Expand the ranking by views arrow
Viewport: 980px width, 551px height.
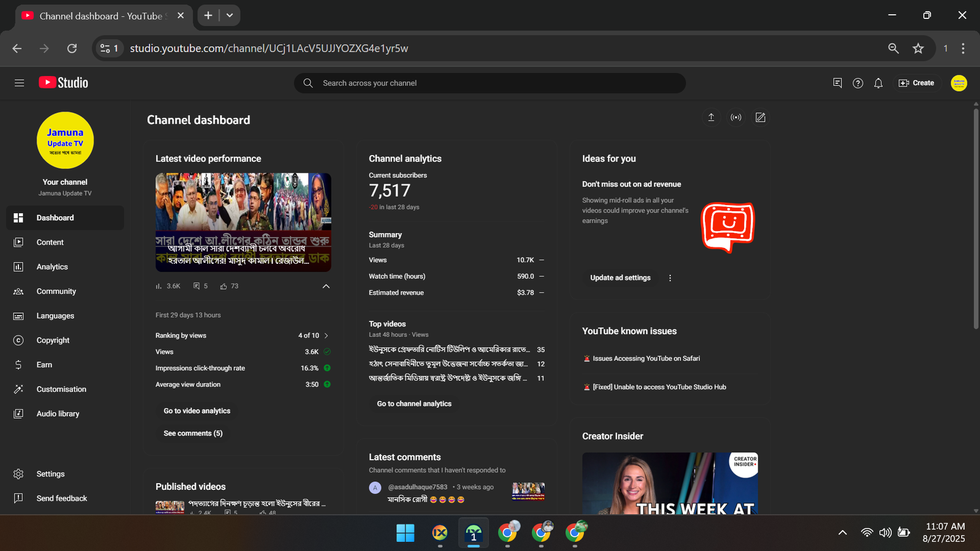click(x=326, y=335)
